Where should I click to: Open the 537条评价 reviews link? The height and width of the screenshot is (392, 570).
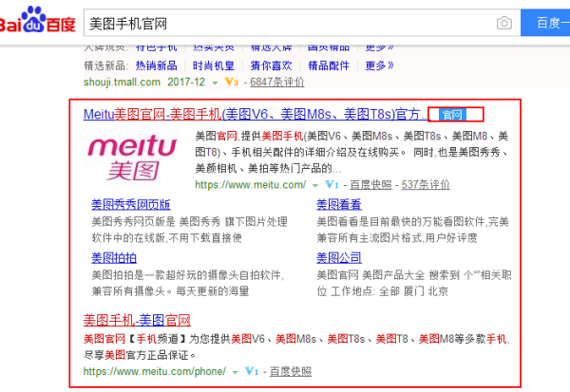pyautogui.click(x=426, y=185)
